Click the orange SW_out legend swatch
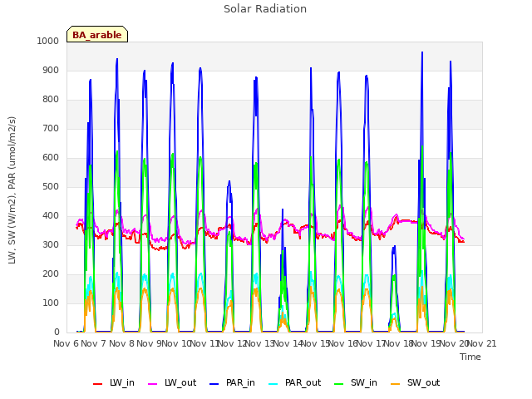The image size is (532, 399). pos(396,384)
